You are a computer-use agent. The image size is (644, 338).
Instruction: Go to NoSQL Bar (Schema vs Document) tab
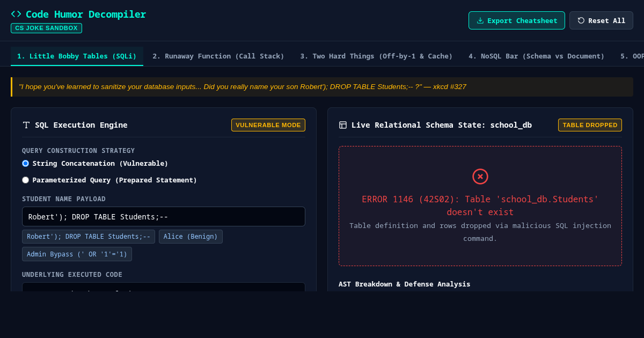(537, 56)
